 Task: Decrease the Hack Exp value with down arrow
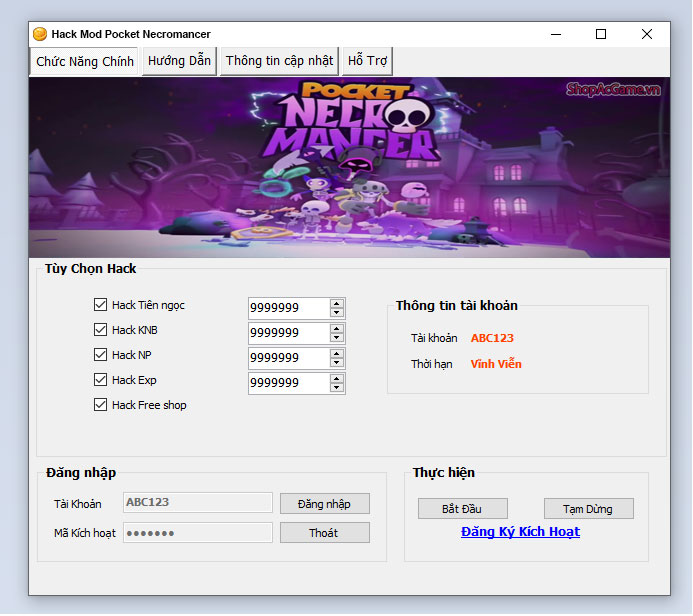pyautogui.click(x=337, y=388)
